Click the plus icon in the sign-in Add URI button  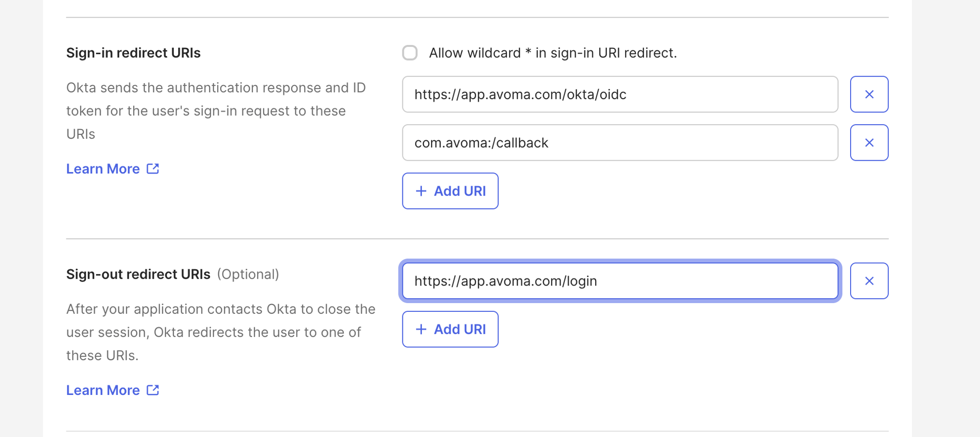(420, 191)
